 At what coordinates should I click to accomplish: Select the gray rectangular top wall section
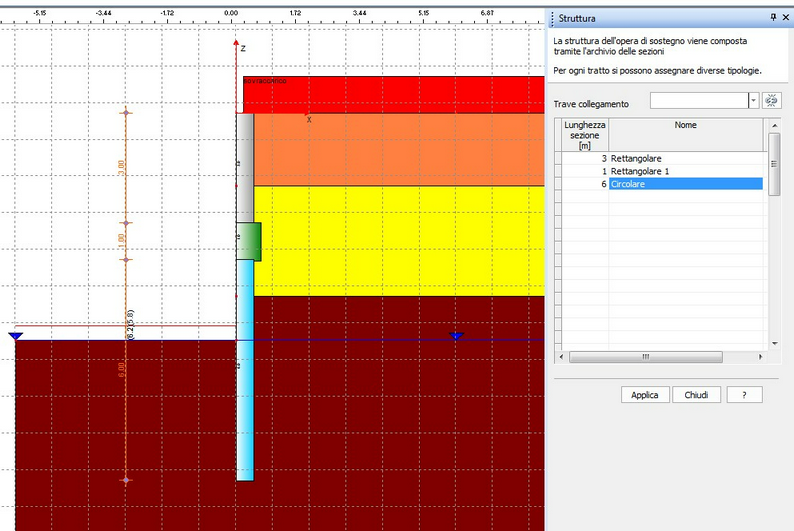coord(244,167)
